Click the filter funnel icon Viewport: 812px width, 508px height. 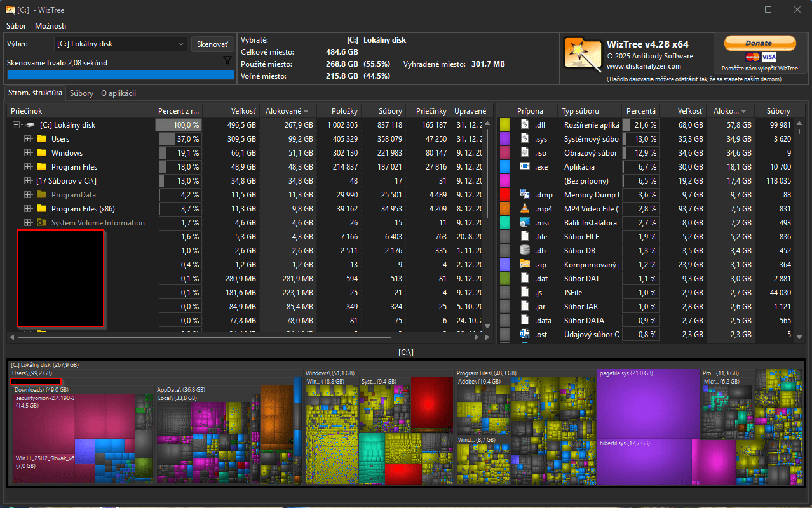(227, 60)
